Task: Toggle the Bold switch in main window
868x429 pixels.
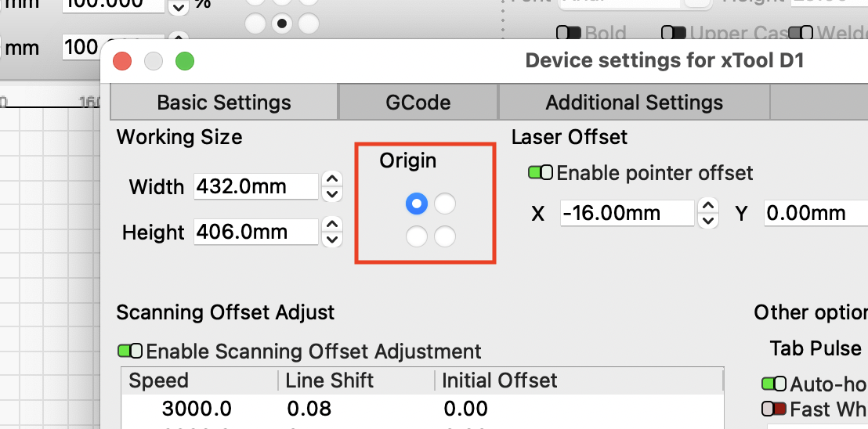Action: click(569, 33)
